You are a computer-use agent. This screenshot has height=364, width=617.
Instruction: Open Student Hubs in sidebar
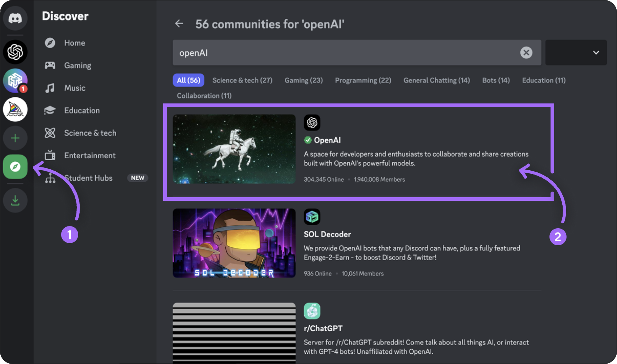(x=95, y=178)
